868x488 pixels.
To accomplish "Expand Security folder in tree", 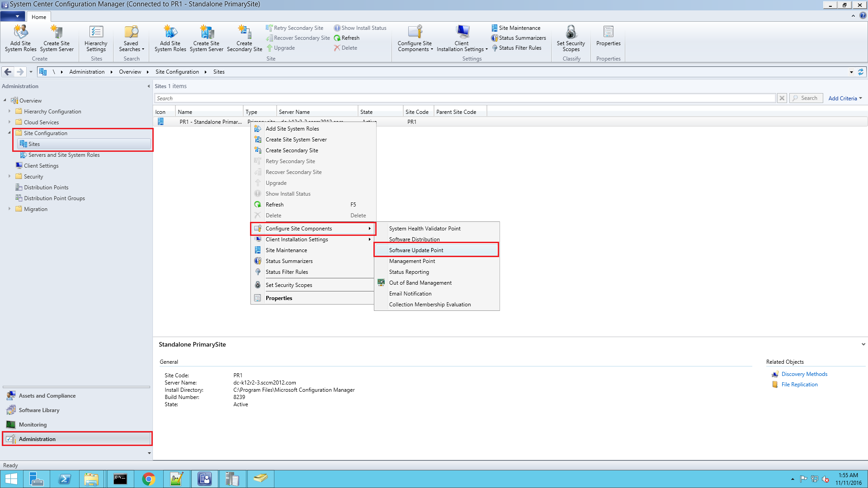I will pos(9,176).
